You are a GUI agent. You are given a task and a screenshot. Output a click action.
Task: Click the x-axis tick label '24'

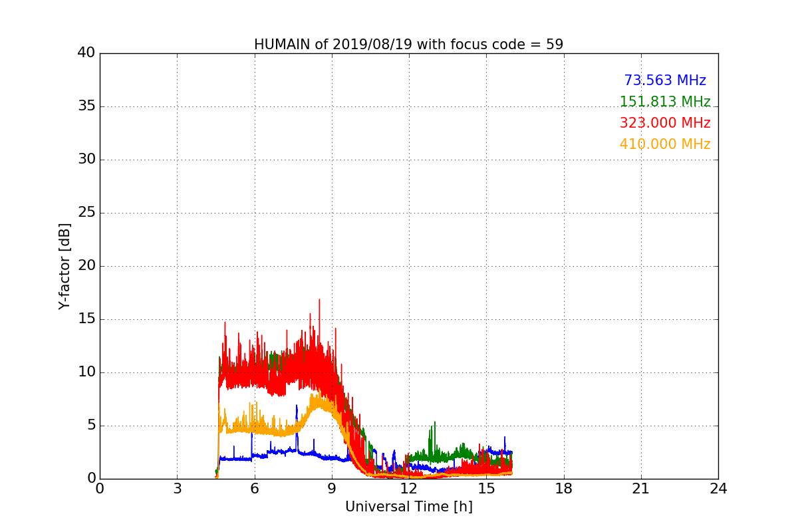pyautogui.click(x=718, y=489)
